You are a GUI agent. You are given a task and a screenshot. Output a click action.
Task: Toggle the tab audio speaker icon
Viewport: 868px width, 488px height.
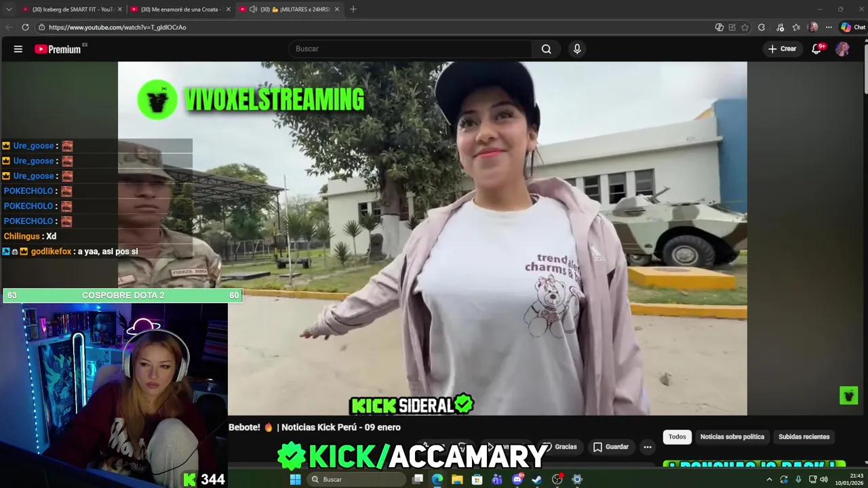pyautogui.click(x=253, y=9)
